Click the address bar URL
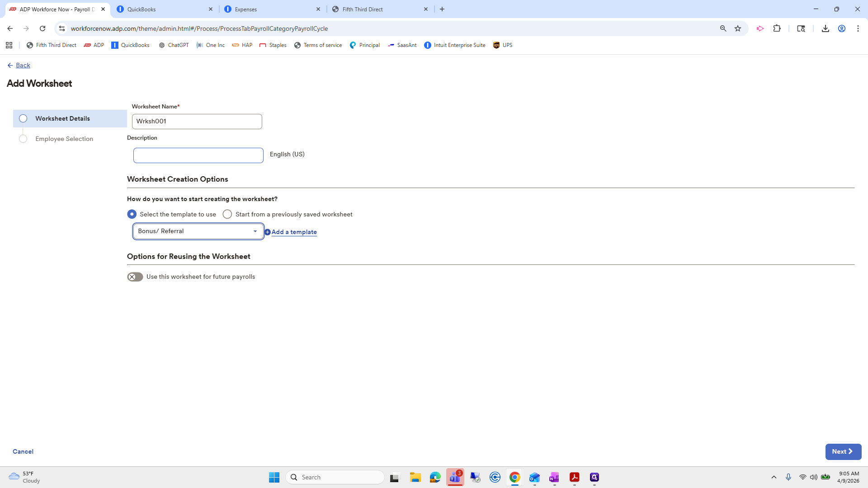 tap(199, 28)
